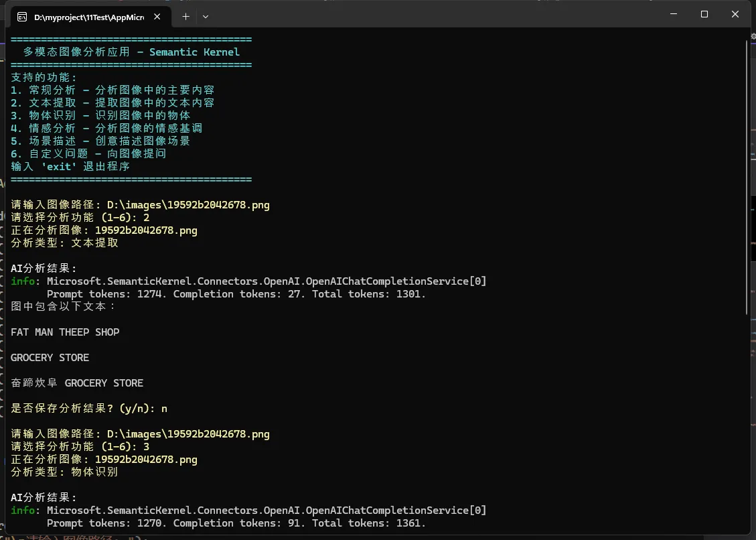
Task: Open a new terminal tab with plus
Action: pyautogui.click(x=185, y=17)
